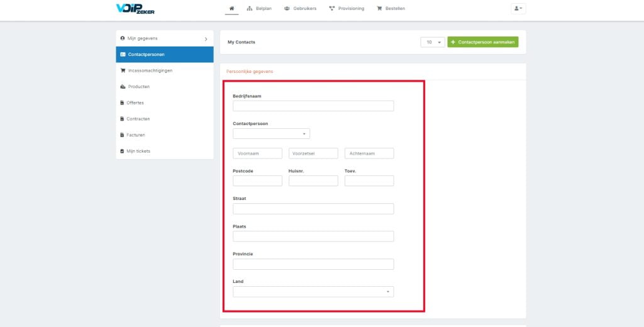Open the Contactpersoon dropdown

272,133
